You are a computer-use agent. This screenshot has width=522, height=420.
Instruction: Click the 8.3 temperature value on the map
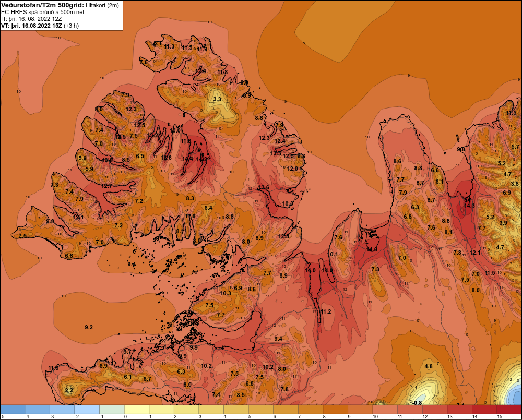click(x=190, y=198)
